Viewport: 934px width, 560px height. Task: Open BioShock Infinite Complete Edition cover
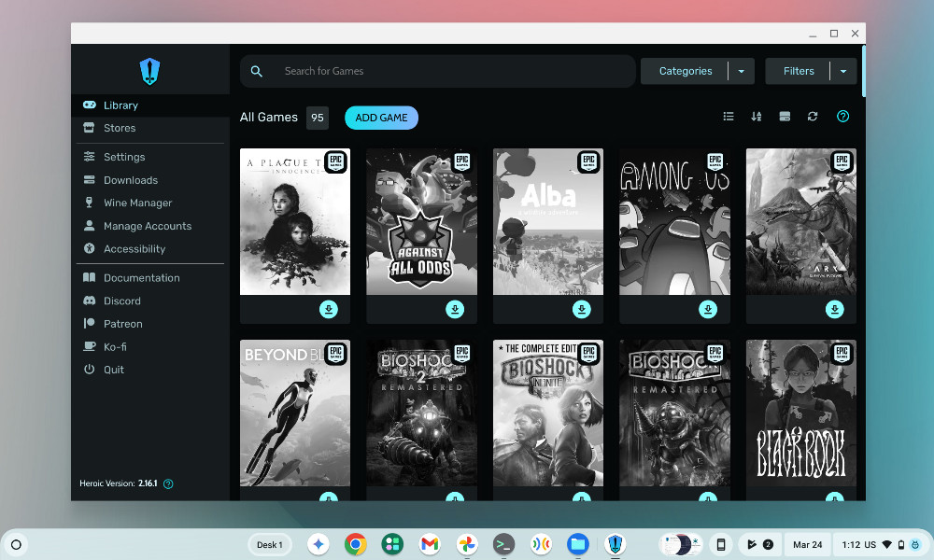(x=548, y=413)
